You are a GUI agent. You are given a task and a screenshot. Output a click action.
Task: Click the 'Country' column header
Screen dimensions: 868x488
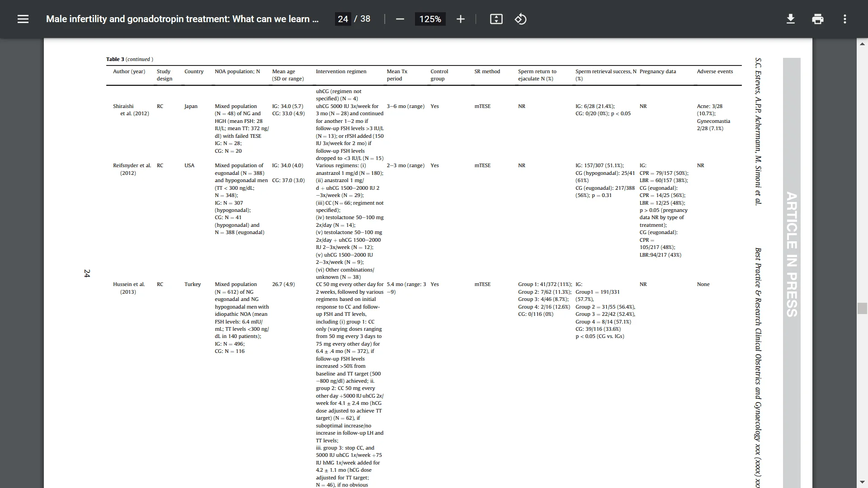tap(194, 71)
